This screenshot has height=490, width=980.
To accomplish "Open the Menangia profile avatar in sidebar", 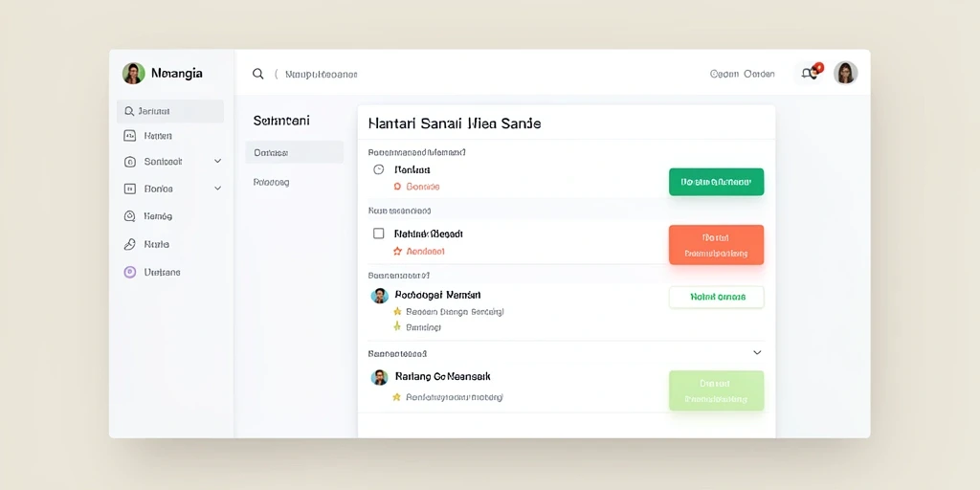I will tap(133, 73).
